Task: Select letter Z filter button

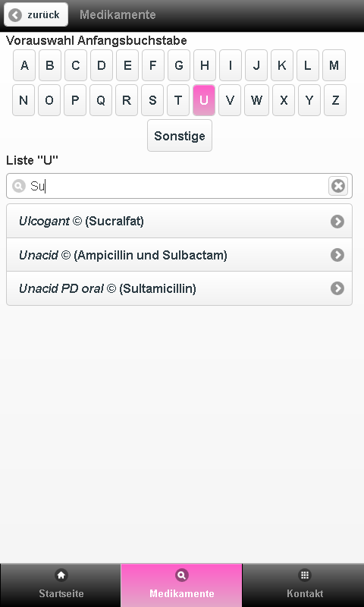Action: tap(335, 100)
